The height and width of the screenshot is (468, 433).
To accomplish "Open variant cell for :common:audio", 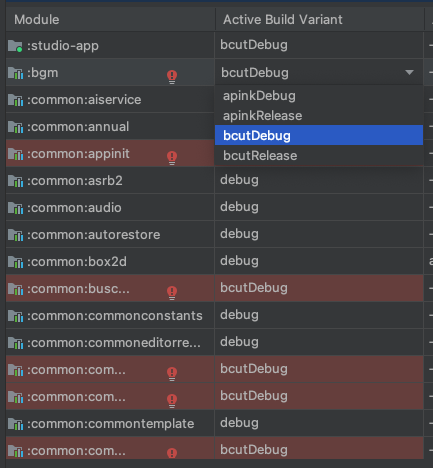I will pyautogui.click(x=319, y=207).
